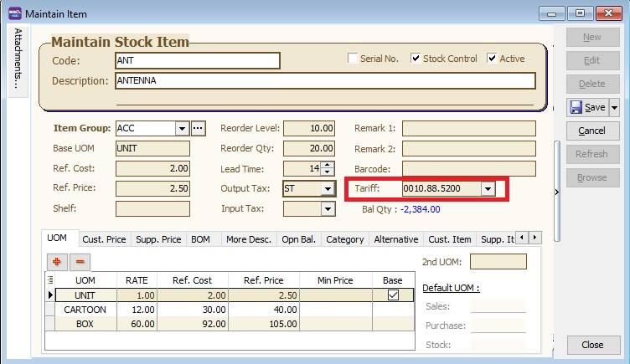Open the Input Tax dropdown
The image size is (630, 364).
pyautogui.click(x=328, y=208)
